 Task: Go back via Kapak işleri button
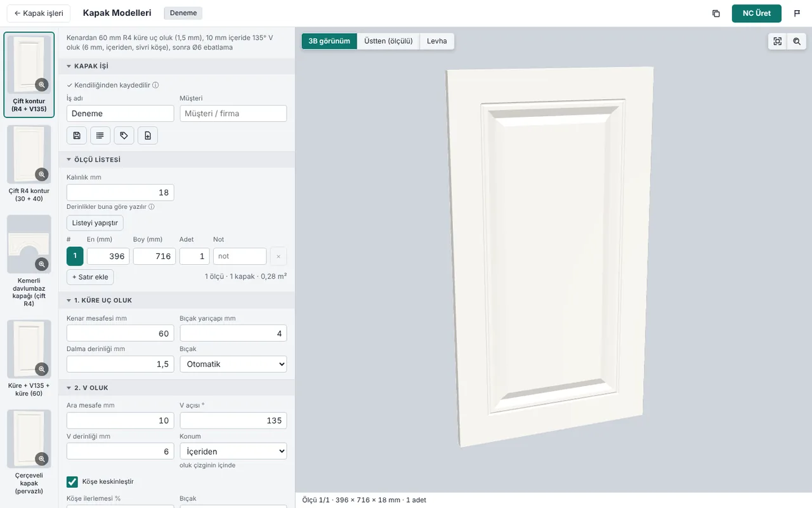pyautogui.click(x=39, y=13)
